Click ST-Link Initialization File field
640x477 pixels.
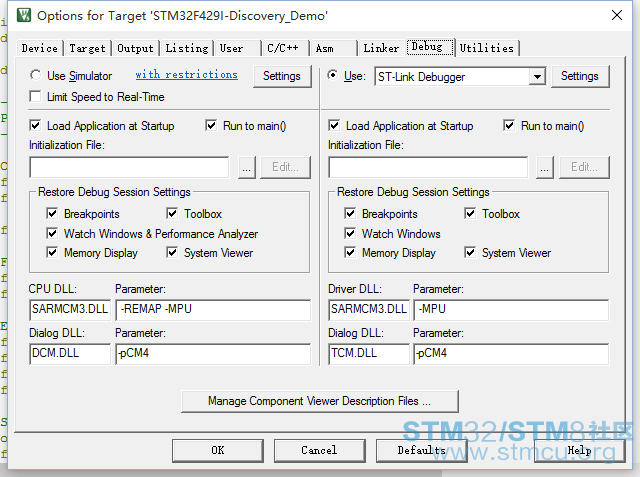pyautogui.click(x=428, y=167)
